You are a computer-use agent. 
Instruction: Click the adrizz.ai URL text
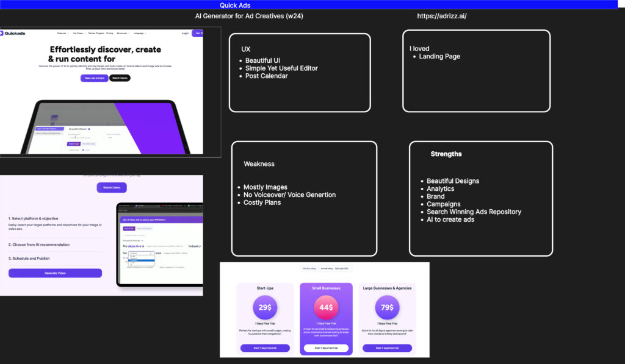(442, 16)
